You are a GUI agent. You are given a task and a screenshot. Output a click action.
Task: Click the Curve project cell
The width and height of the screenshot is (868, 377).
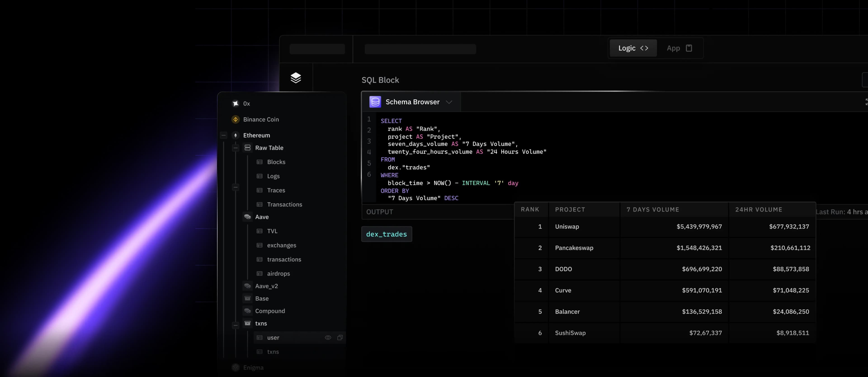pos(563,290)
